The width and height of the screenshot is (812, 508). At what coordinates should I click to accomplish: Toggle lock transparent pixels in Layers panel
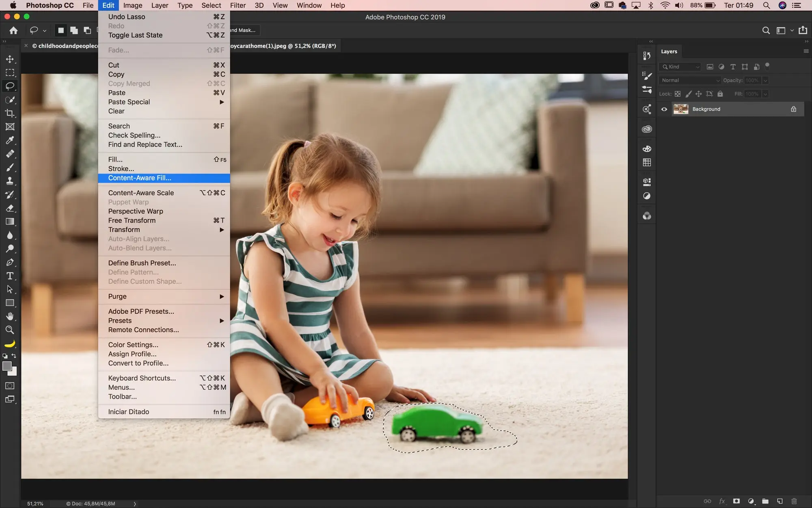[678, 94]
